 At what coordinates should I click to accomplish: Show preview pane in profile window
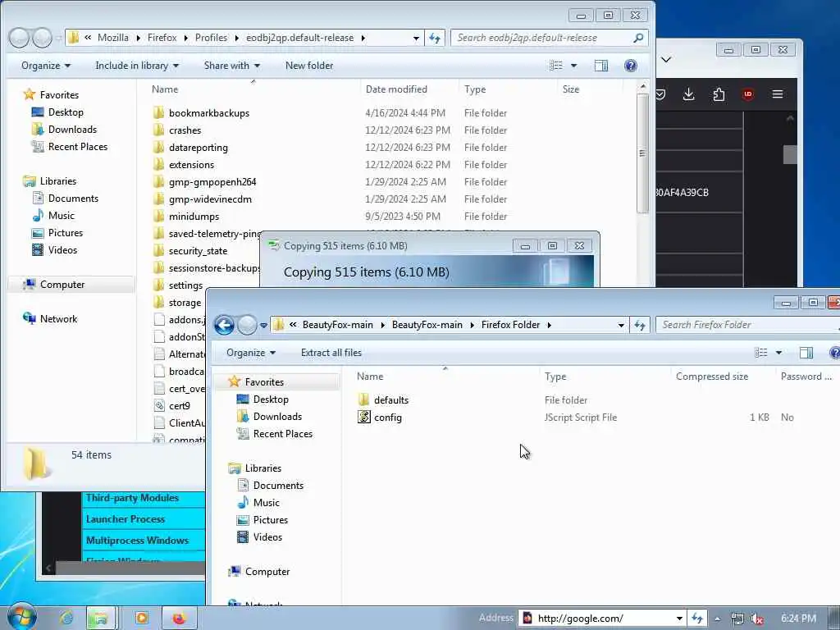(x=601, y=66)
